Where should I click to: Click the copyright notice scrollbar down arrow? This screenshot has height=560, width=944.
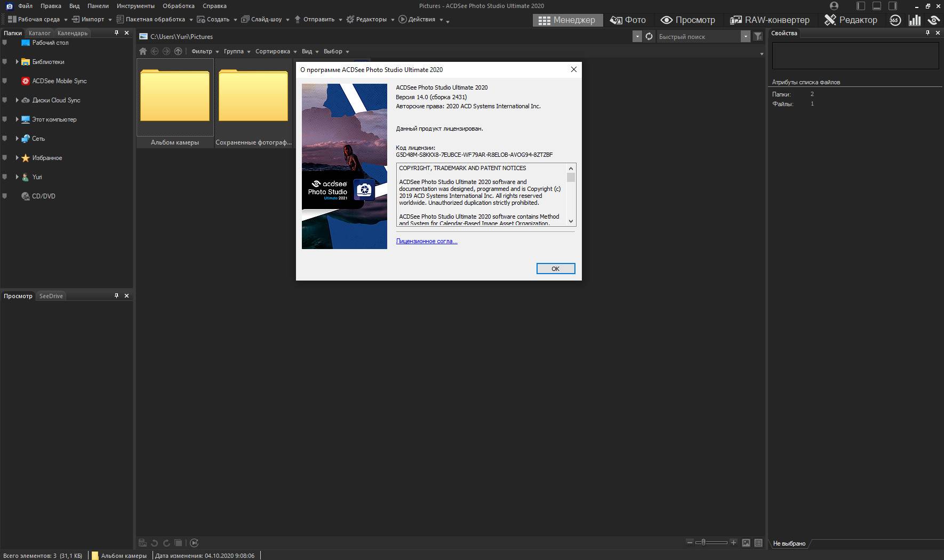(571, 221)
